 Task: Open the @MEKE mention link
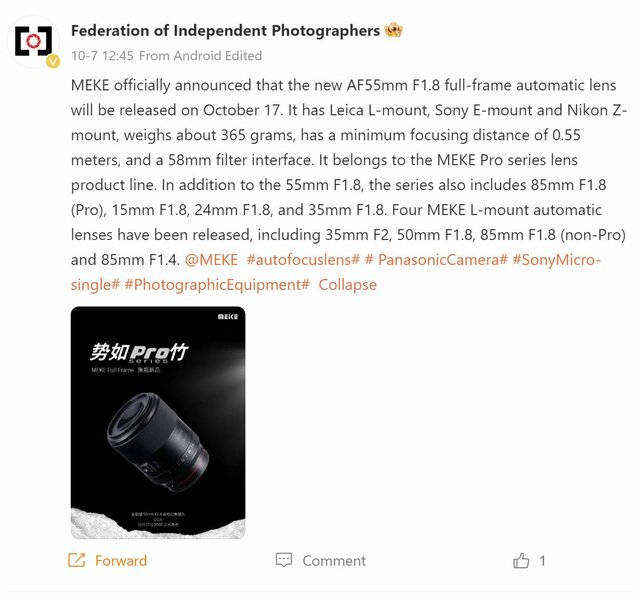(211, 260)
